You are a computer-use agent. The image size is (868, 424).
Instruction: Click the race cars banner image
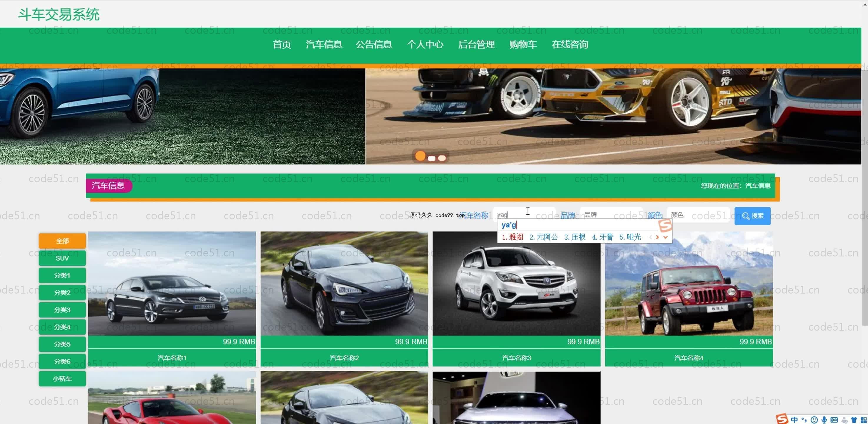point(613,116)
